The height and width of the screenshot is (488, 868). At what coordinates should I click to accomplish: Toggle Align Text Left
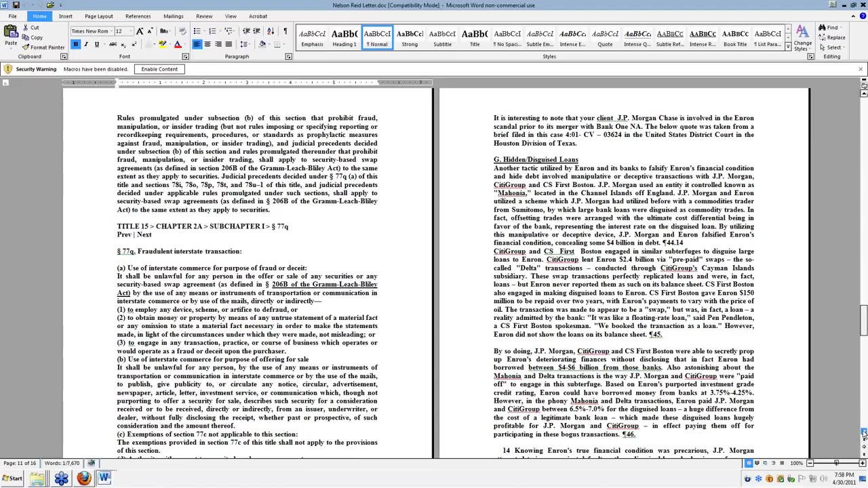[x=197, y=45]
